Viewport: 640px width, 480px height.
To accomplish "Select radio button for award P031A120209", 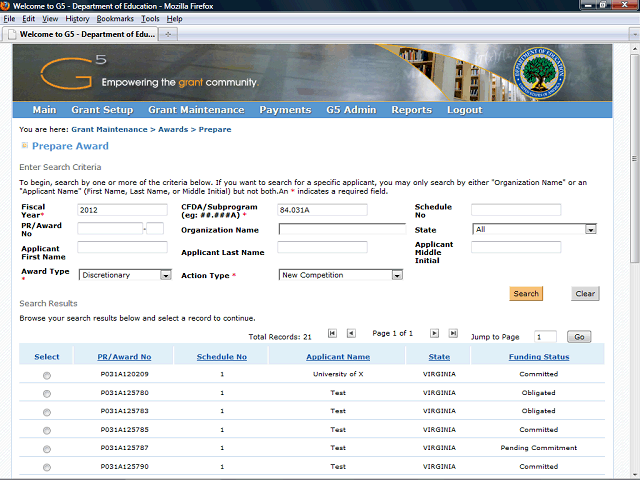I will click(47, 375).
